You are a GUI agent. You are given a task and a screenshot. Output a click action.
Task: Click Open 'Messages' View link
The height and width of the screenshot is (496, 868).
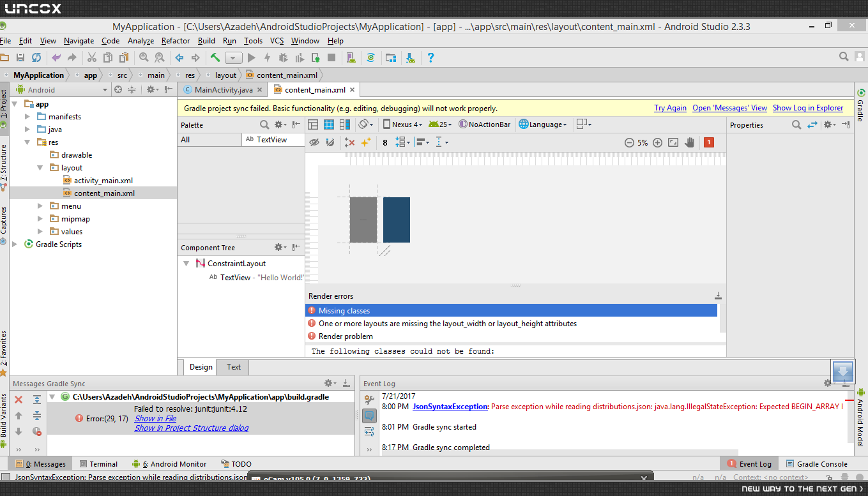[x=729, y=108]
